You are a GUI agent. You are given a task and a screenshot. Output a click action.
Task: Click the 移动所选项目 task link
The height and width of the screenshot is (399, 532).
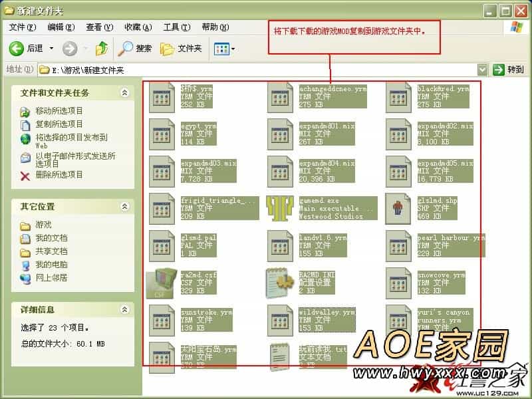(59, 111)
